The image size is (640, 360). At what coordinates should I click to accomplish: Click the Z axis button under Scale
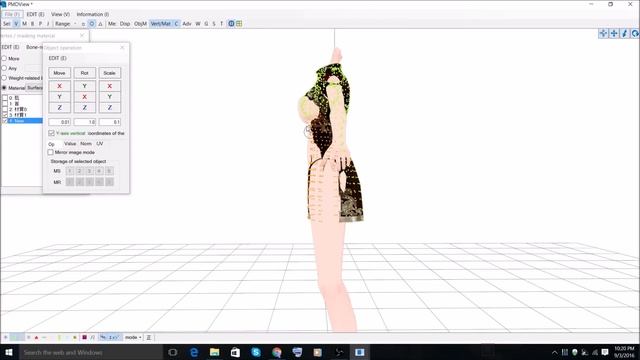click(109, 108)
